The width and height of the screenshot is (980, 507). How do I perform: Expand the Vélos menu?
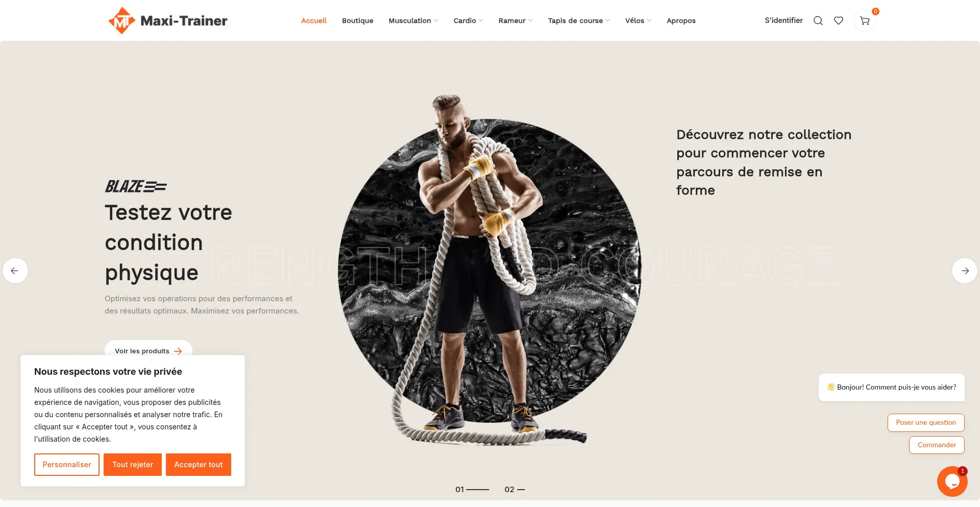[638, 20]
